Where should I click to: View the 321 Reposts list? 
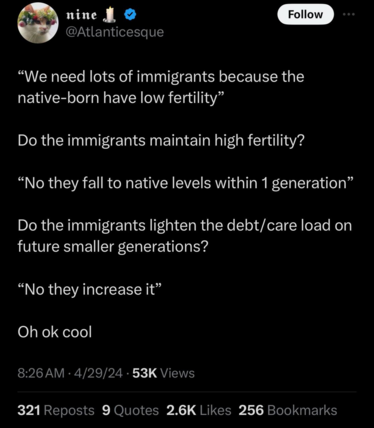pos(56,410)
